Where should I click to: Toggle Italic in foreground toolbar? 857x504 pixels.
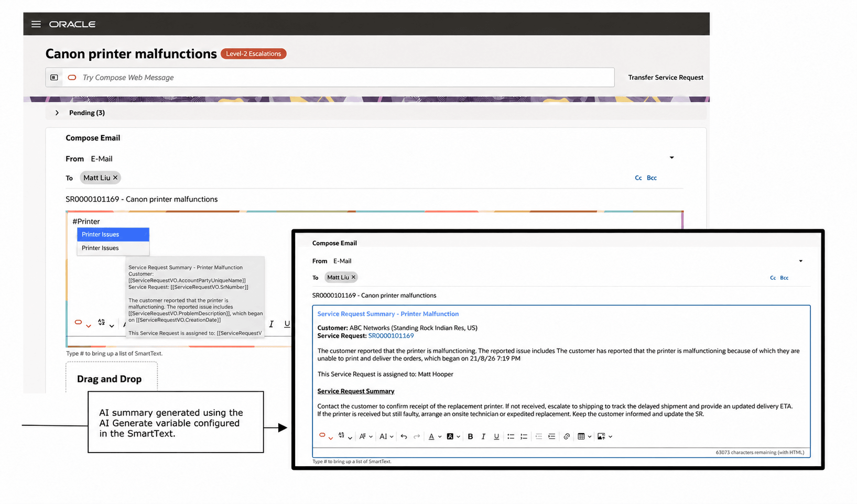coord(483,436)
